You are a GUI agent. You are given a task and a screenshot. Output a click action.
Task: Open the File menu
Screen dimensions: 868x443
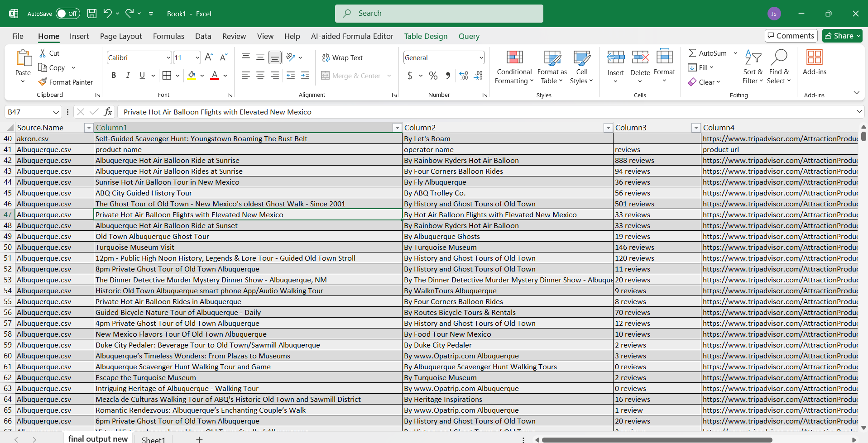point(18,36)
